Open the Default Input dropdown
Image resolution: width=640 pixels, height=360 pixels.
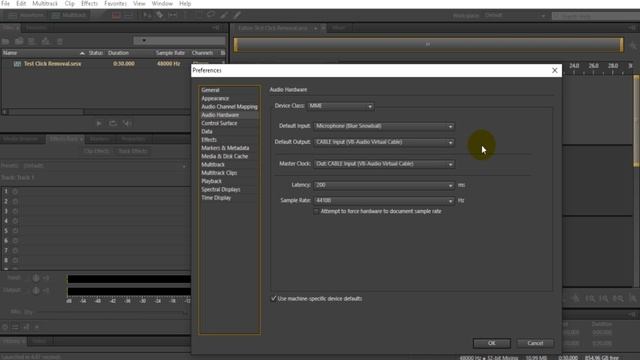click(x=384, y=126)
